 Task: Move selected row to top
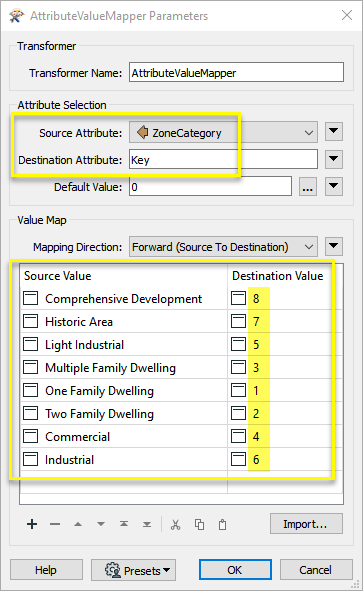point(124,524)
